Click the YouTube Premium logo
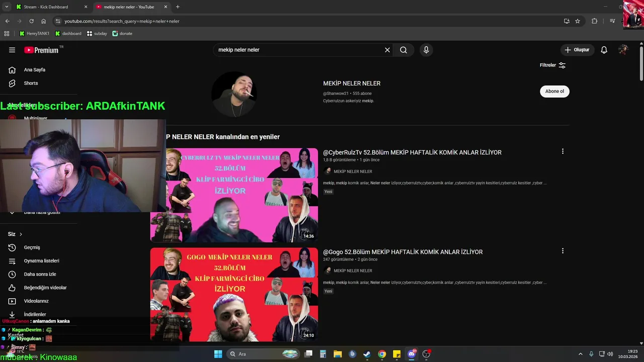Viewport: 644px width, 362px height. pos(41,50)
